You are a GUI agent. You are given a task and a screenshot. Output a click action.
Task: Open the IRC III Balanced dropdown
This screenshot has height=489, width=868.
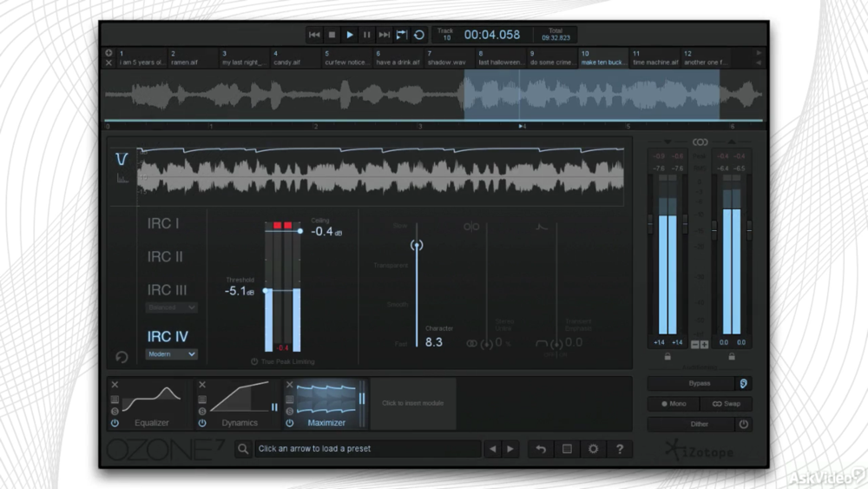(171, 307)
